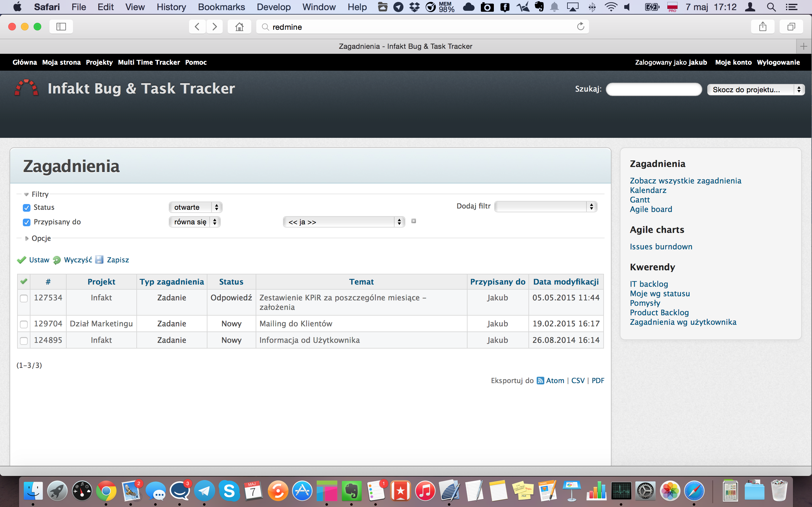Screen dimensions: 812x507
Task: Click the green checkmark select-all column header
Action: pyautogui.click(x=24, y=281)
